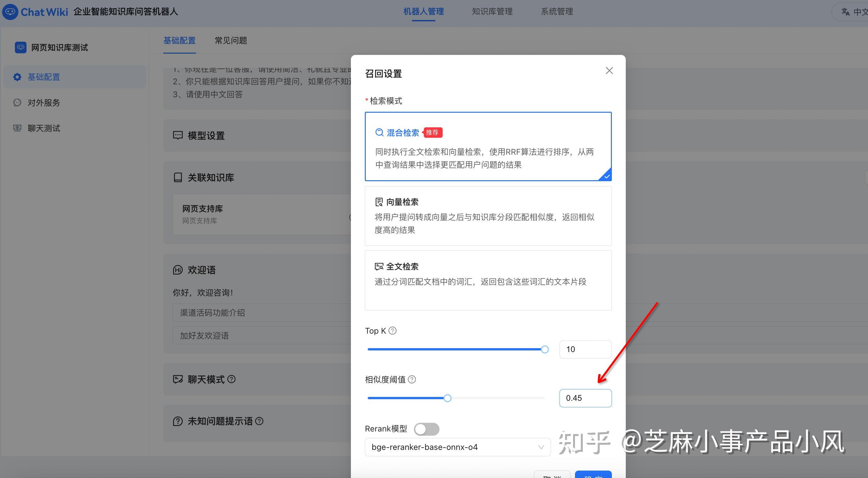Click the 模型设置 panel icon
Viewport: 868px width, 478px height.
[x=178, y=135]
